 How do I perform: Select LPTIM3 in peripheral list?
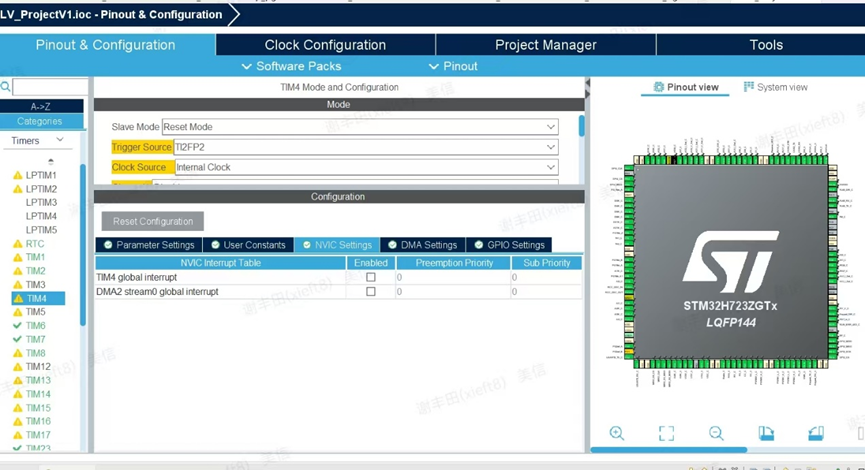pyautogui.click(x=41, y=202)
